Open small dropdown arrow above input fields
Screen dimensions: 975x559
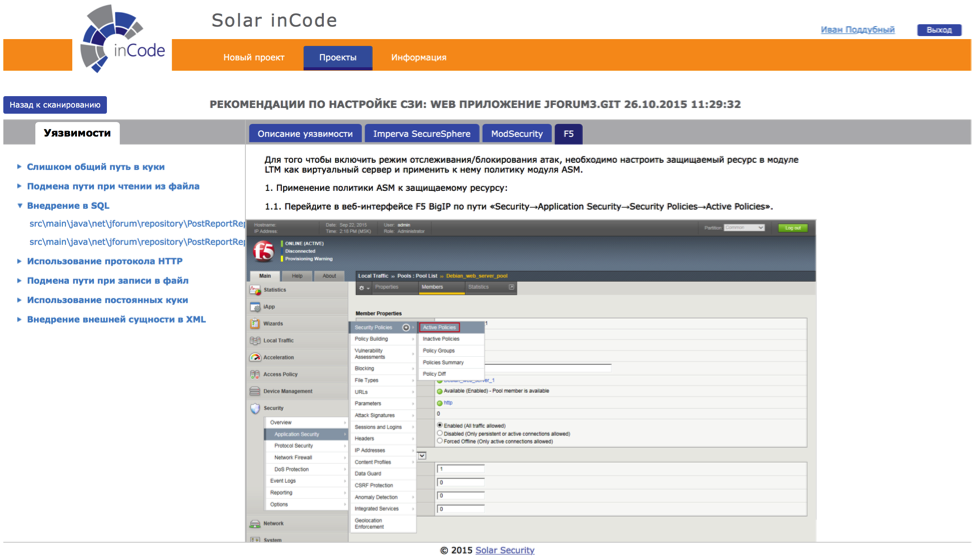(422, 456)
